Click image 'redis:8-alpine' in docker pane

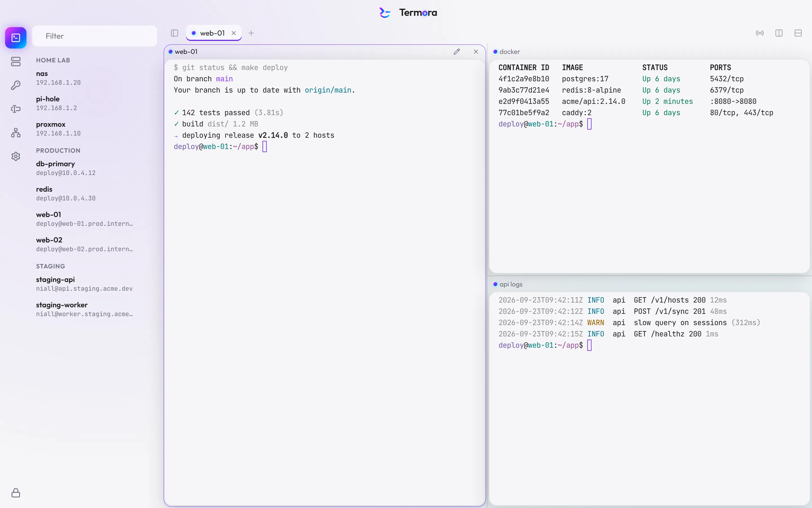[591, 90]
